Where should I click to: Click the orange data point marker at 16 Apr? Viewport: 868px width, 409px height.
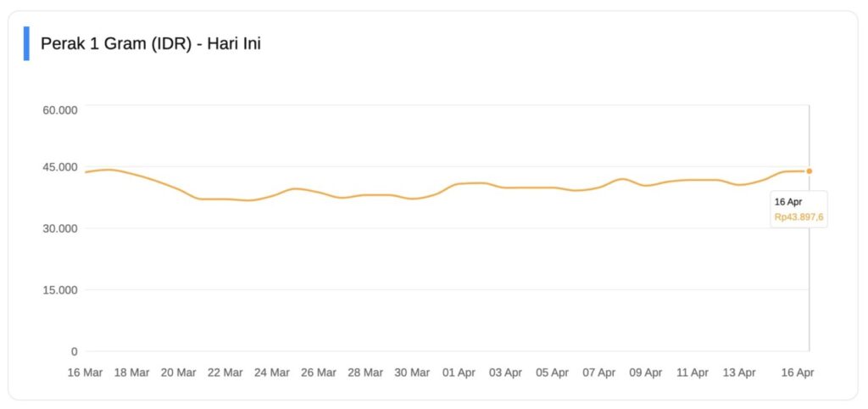pyautogui.click(x=809, y=171)
